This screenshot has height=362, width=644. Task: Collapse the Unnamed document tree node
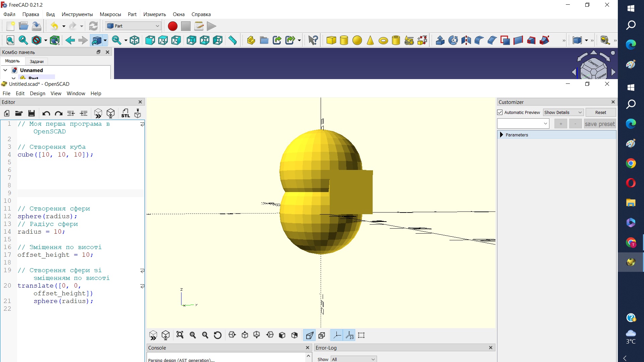coord(5,70)
